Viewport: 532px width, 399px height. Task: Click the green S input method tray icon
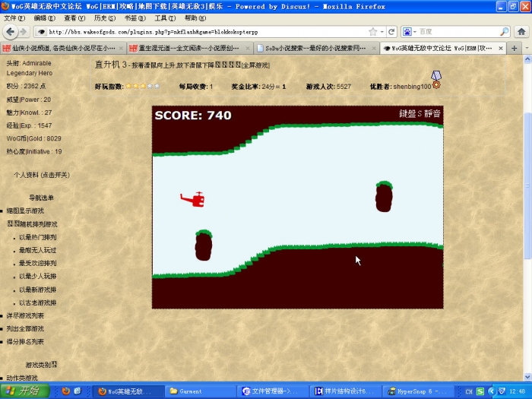[x=480, y=391]
